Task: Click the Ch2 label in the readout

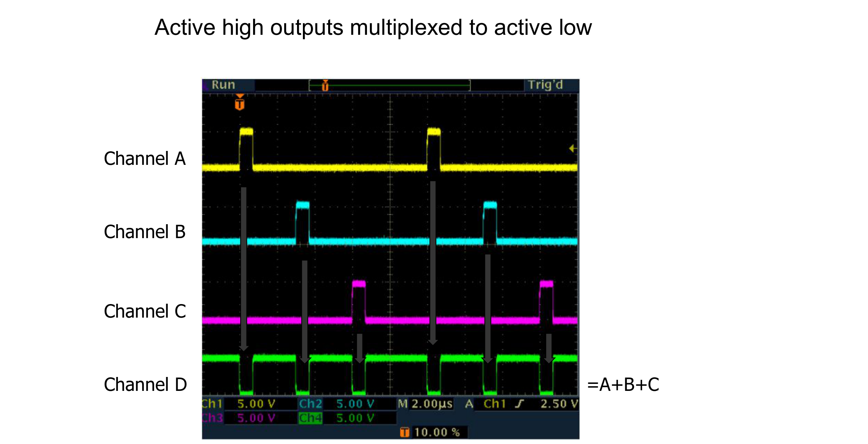Action: point(311,404)
